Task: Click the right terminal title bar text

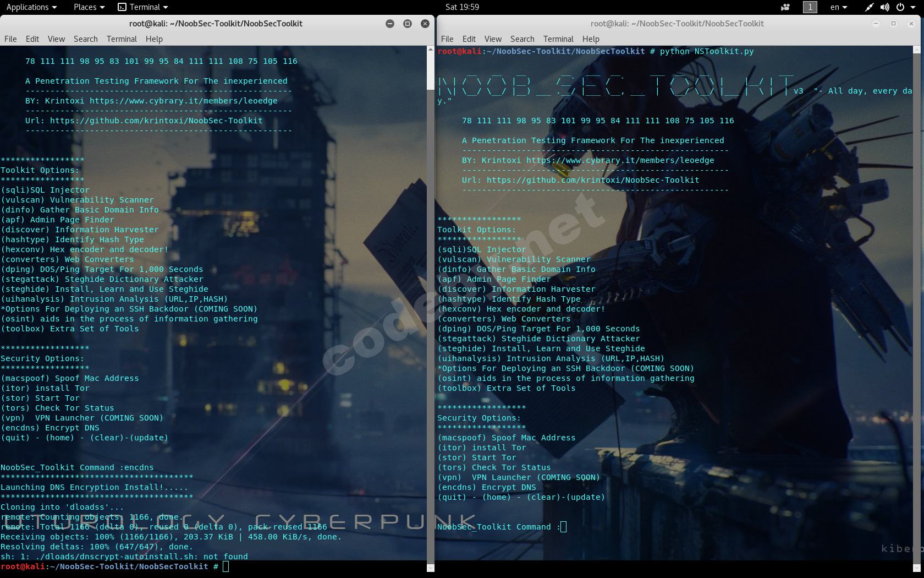Action: pos(677,24)
